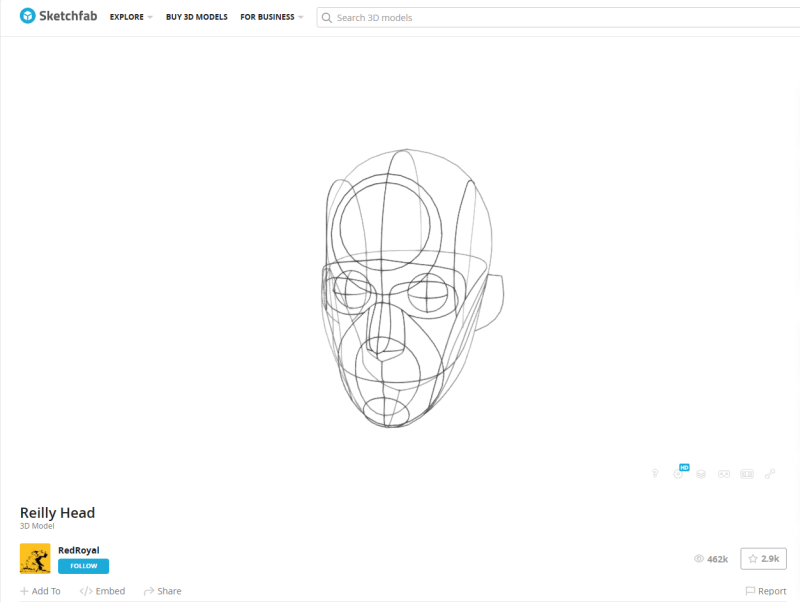
Task: Open the Embed code option
Action: (x=103, y=591)
